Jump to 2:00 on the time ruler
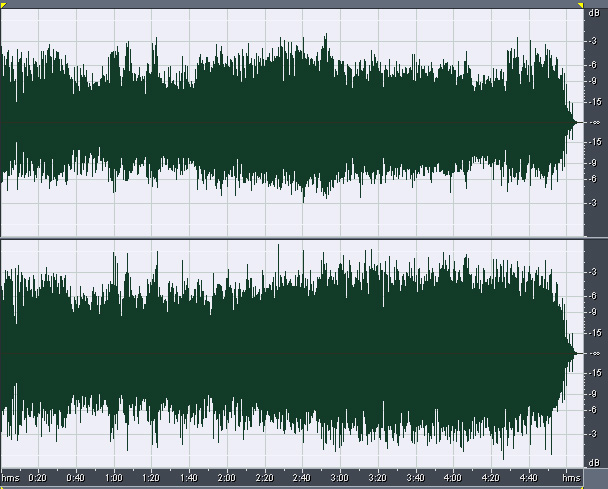 [x=226, y=477]
